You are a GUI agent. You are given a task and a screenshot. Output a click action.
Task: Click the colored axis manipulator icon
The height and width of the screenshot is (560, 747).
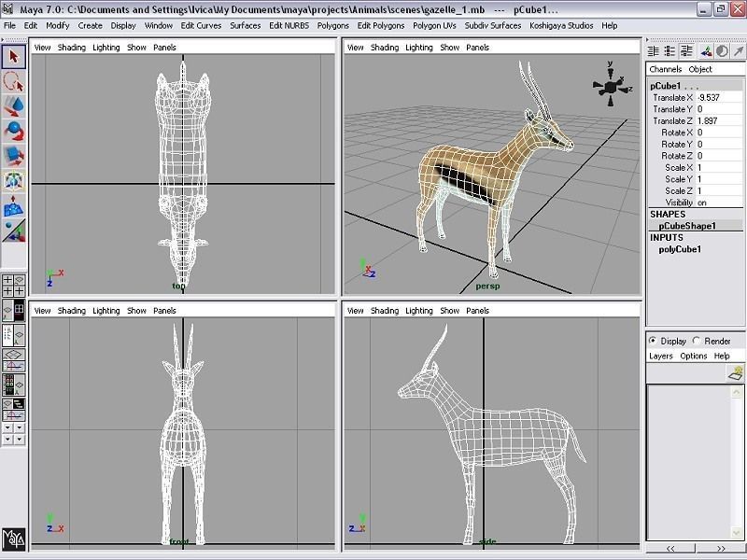[x=706, y=51]
